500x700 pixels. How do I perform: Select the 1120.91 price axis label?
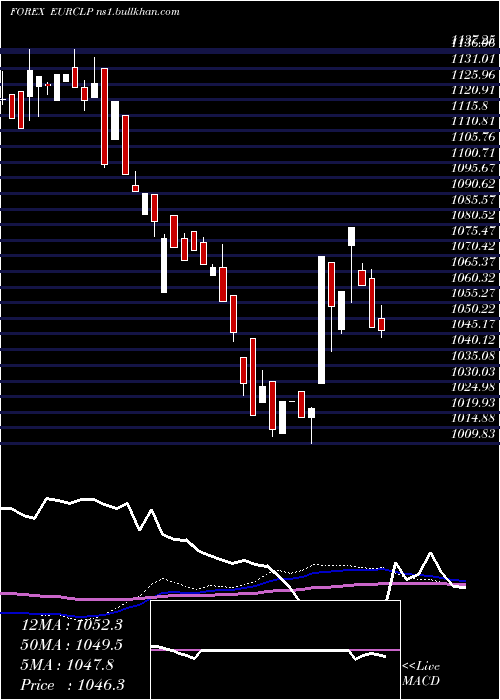click(x=473, y=91)
